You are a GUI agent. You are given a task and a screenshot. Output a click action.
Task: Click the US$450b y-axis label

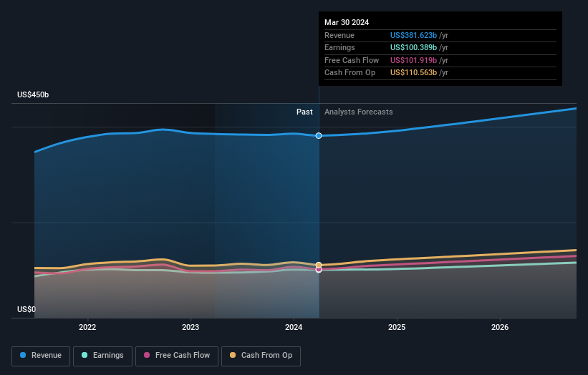pos(33,94)
